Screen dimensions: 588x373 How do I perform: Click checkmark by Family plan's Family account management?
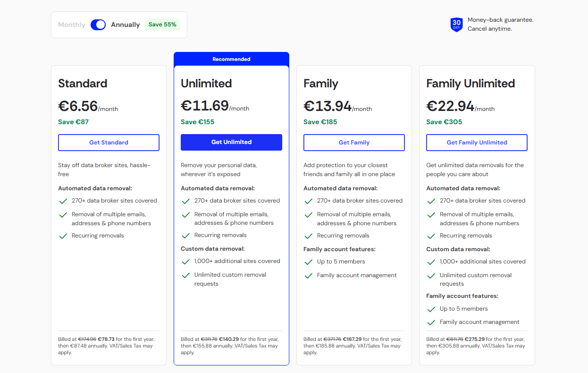[x=308, y=276]
